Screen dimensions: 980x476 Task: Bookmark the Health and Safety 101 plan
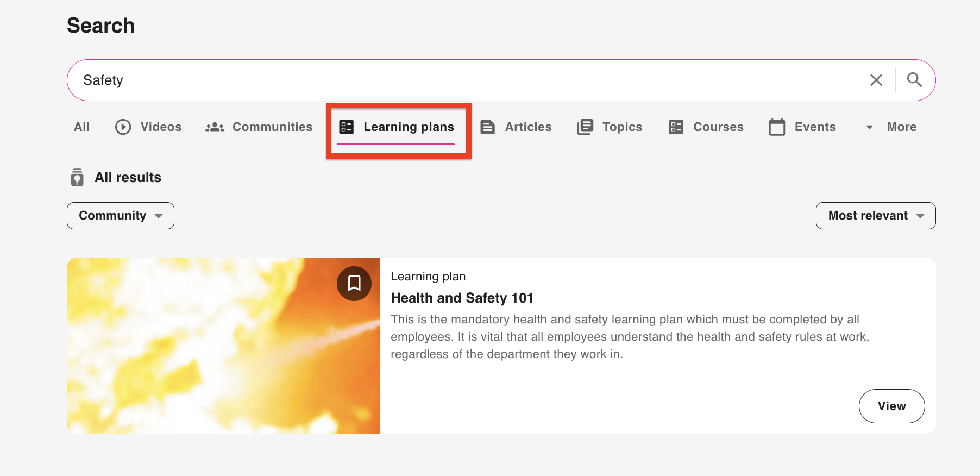[354, 283]
